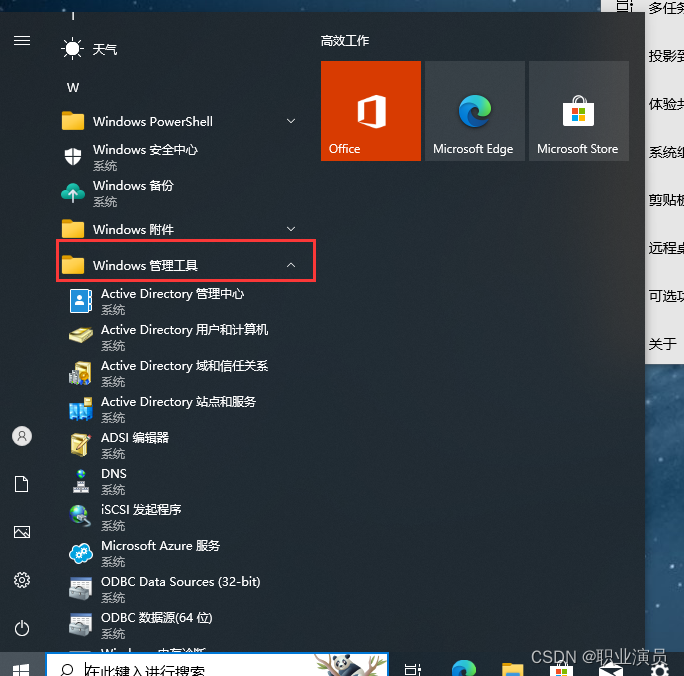Click the 高效工作 group header
The height and width of the screenshot is (676, 684).
click(x=345, y=41)
